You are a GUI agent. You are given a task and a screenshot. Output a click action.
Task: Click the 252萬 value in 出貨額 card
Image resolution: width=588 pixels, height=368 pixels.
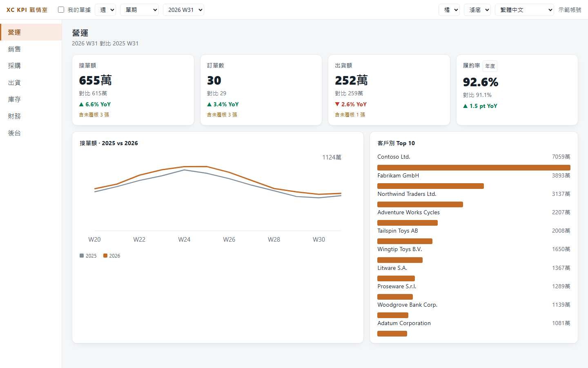click(x=352, y=81)
